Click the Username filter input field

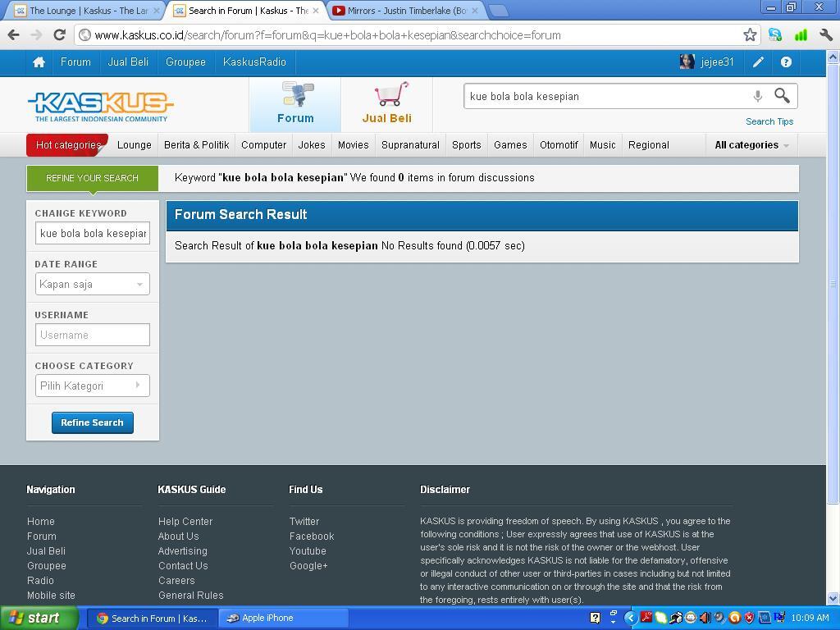click(x=92, y=335)
